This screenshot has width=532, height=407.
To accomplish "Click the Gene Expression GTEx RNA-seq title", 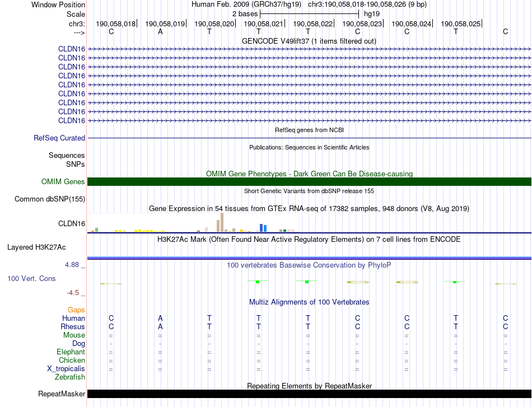I will tap(309, 208).
